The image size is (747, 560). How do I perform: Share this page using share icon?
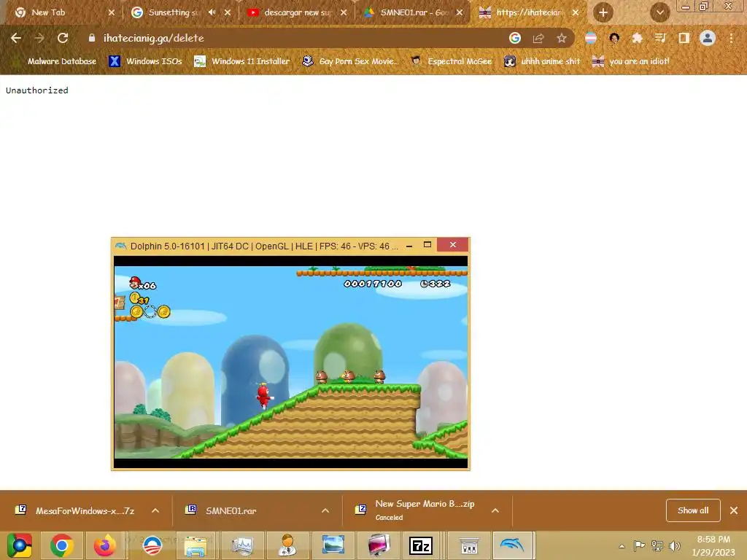coord(538,38)
